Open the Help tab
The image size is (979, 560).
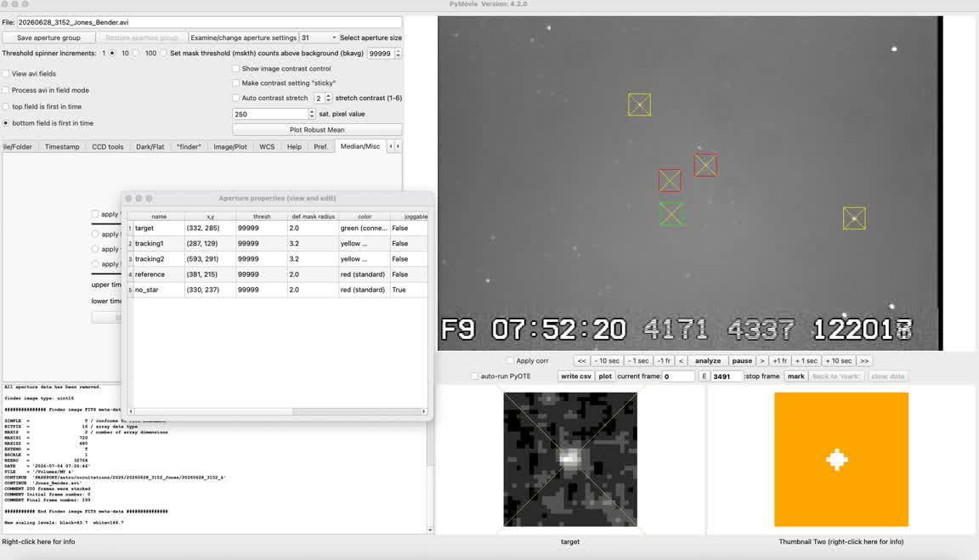point(294,147)
